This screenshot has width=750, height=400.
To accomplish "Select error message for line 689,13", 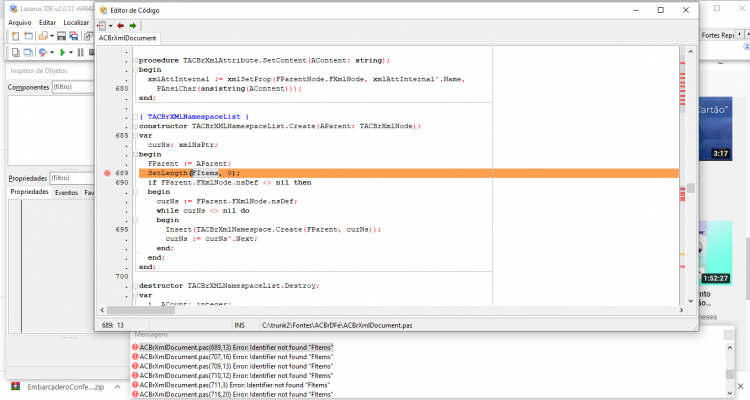I will [x=236, y=347].
